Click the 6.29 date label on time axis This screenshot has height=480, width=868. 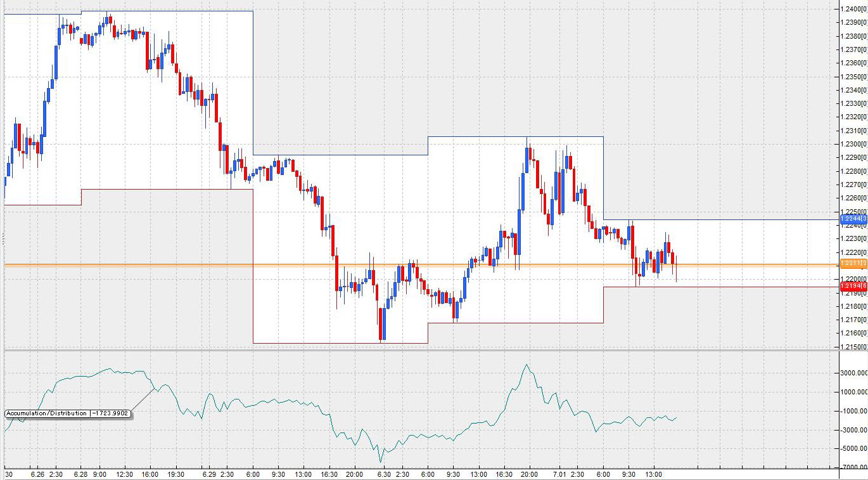tap(209, 474)
